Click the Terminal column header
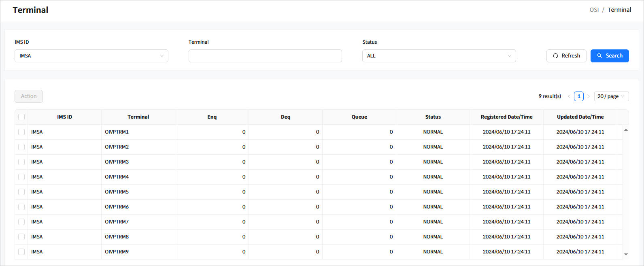Image resolution: width=644 pixels, height=266 pixels. [x=138, y=117]
